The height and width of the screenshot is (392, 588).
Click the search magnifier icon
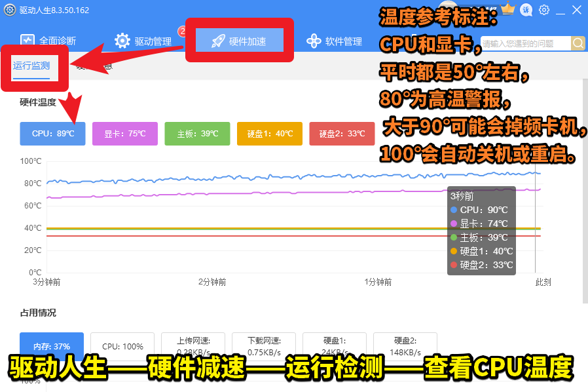[578, 43]
